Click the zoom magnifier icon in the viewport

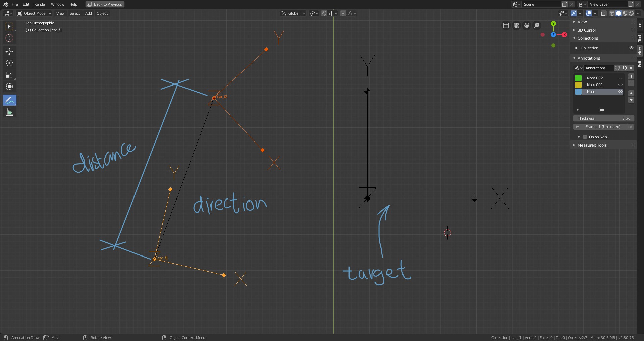[x=537, y=25]
